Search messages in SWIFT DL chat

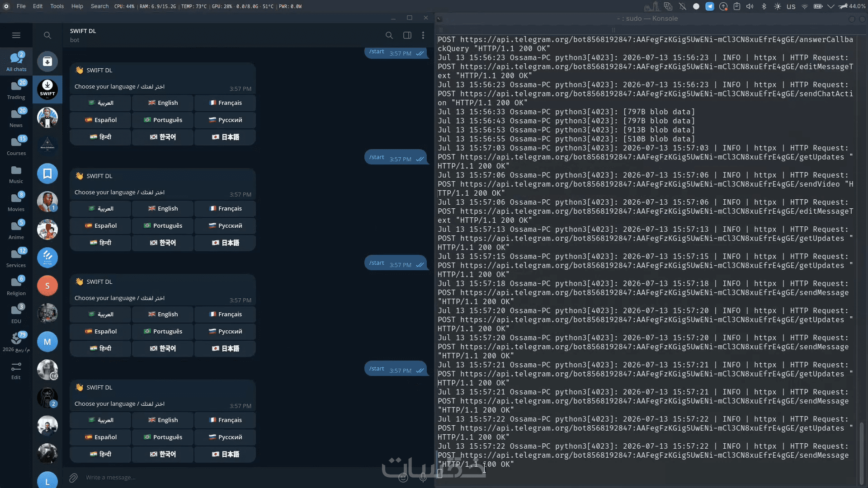coord(389,35)
